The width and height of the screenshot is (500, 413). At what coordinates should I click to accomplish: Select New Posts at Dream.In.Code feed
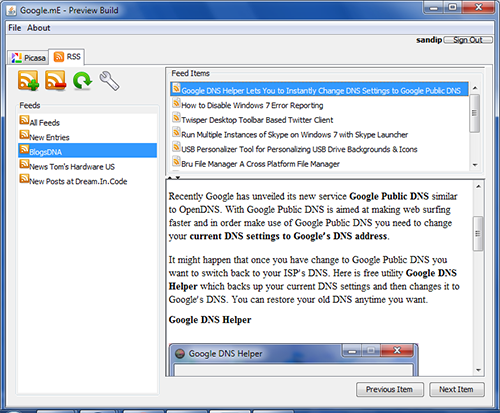87,180
